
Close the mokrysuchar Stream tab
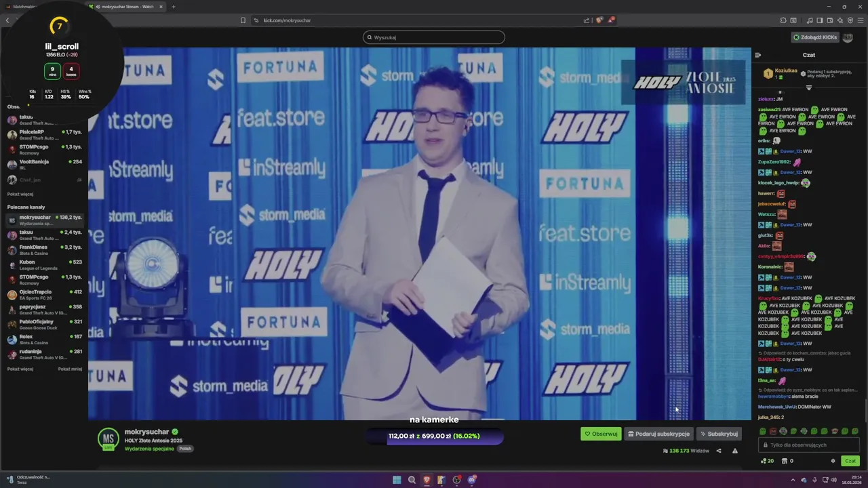(x=161, y=7)
